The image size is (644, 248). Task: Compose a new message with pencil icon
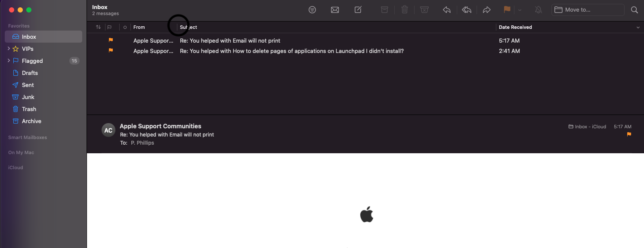(x=358, y=9)
